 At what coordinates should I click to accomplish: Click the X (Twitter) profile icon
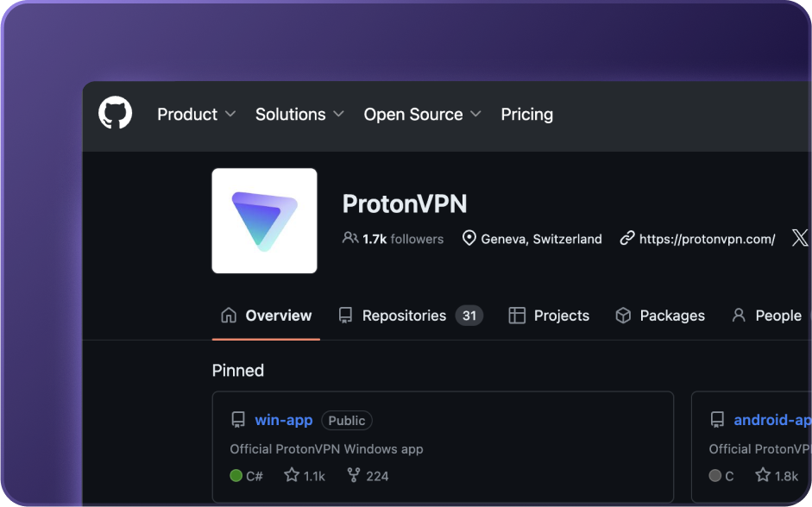[x=800, y=238]
